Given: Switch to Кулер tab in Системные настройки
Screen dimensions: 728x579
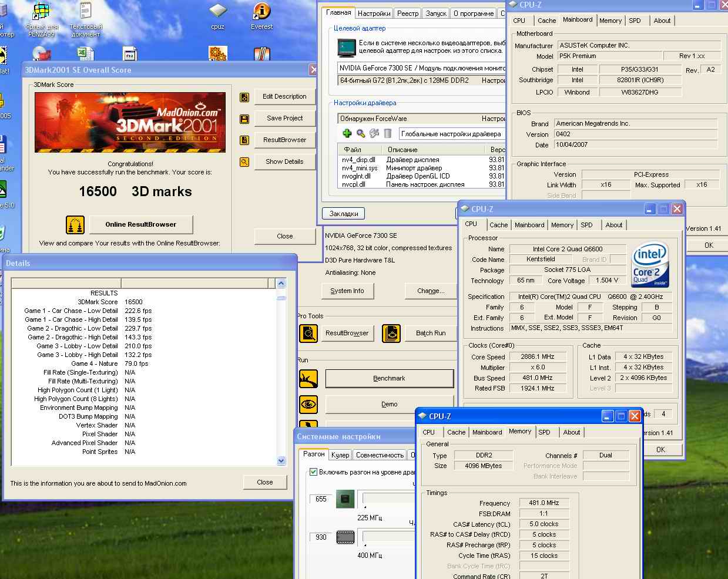Looking at the screenshot, I should coord(340,455).
